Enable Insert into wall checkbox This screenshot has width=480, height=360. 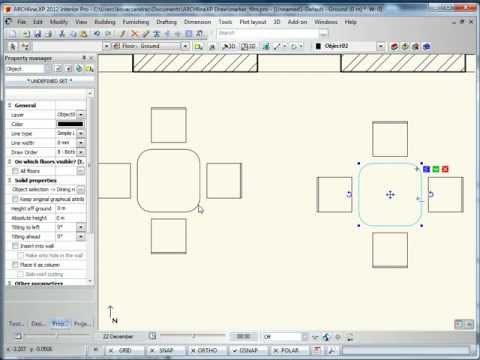(x=15, y=246)
